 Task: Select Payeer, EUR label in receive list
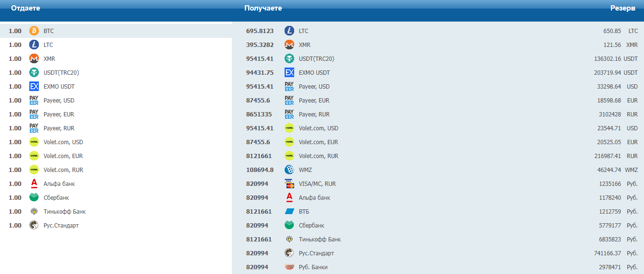coord(314,101)
